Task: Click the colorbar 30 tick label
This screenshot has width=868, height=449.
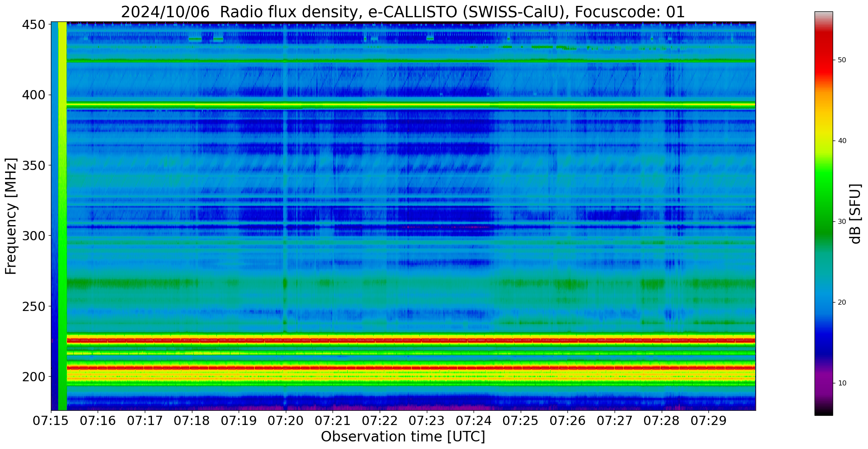Action: pos(842,222)
